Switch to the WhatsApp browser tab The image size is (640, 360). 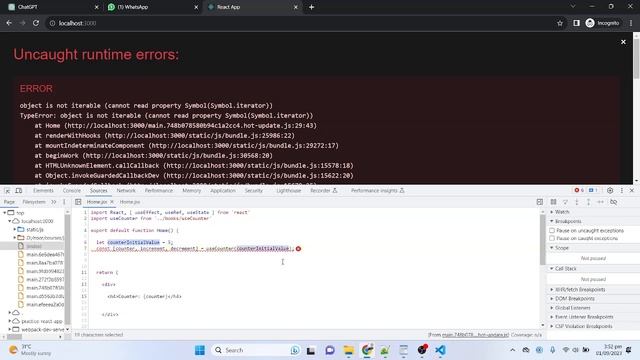point(152,7)
